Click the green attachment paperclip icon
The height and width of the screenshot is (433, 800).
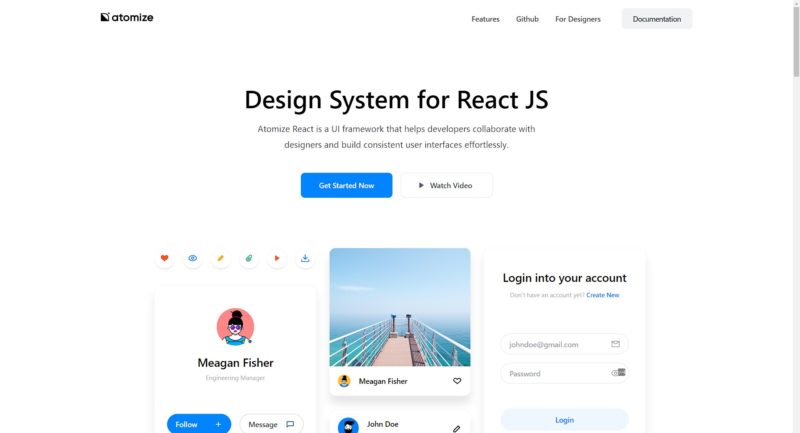point(249,258)
